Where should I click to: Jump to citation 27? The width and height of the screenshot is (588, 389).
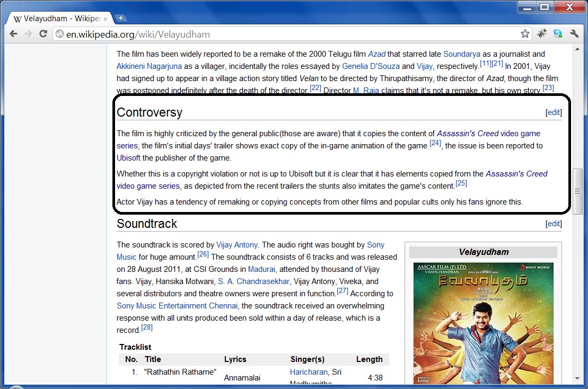pos(343,290)
